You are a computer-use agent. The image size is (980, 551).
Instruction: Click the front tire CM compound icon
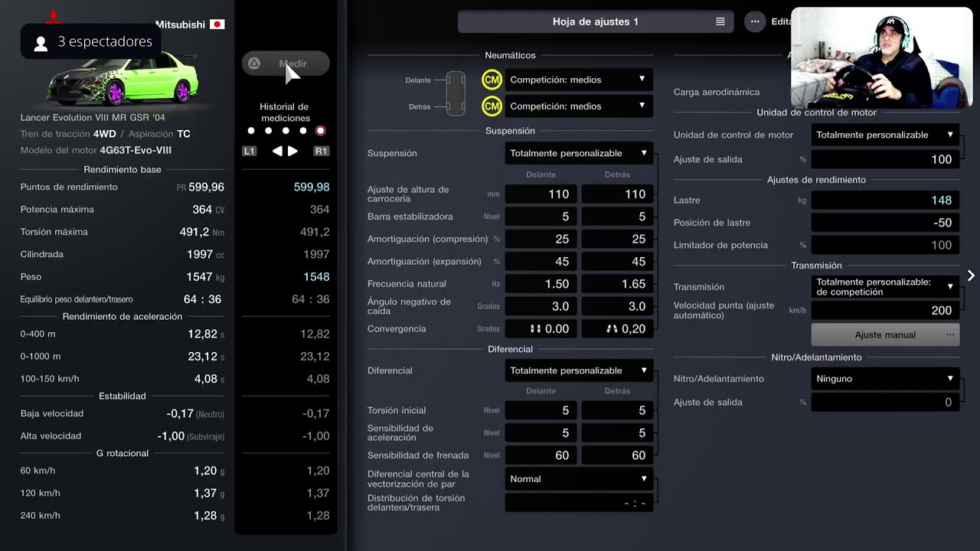[492, 80]
